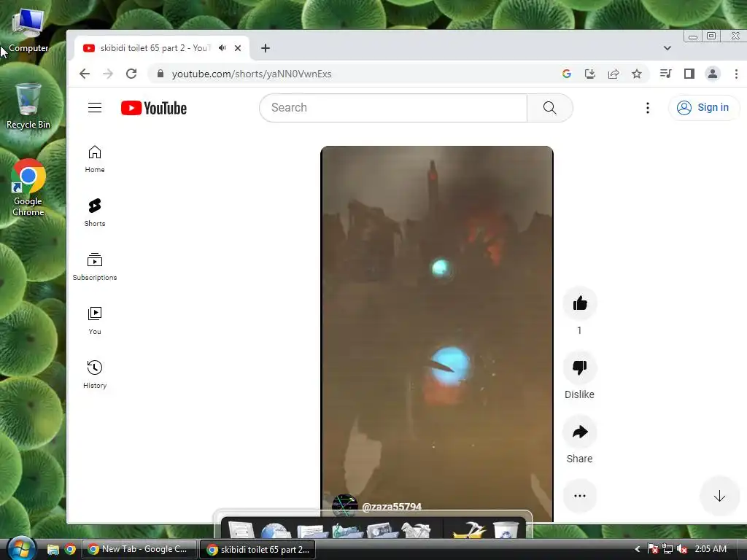Like this short with thumbs up
747x560 pixels.
[x=580, y=303]
